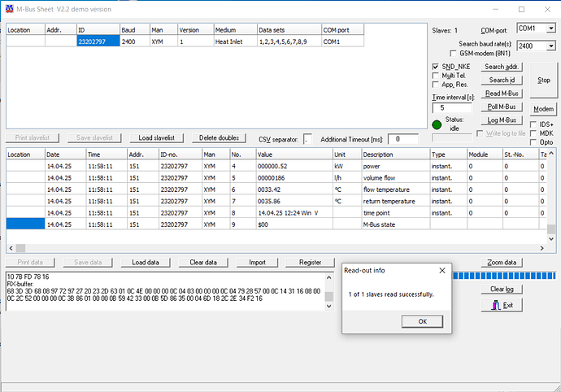Screen dimensions: 561x392
Task: Close the Read-out info dialog with X
Action: [x=442, y=271]
